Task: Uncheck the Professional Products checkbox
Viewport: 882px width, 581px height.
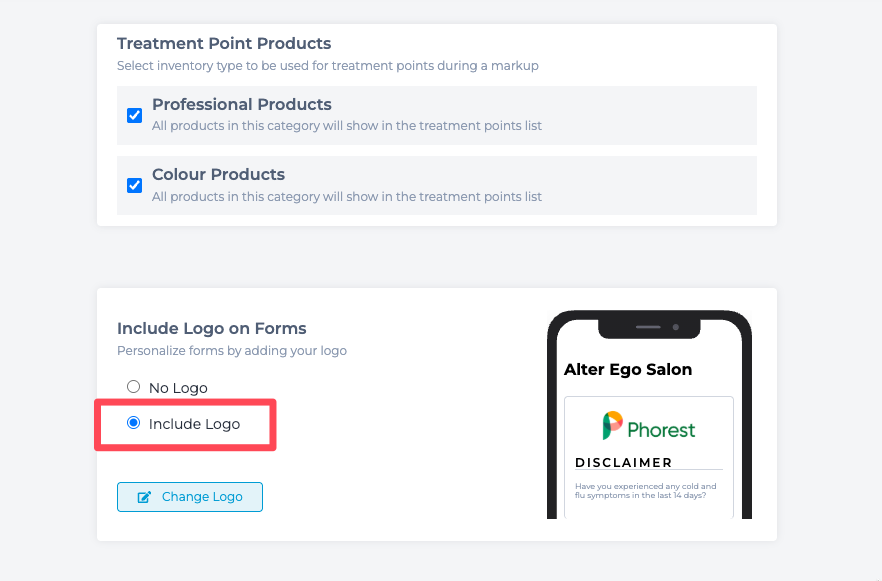Action: 134,115
